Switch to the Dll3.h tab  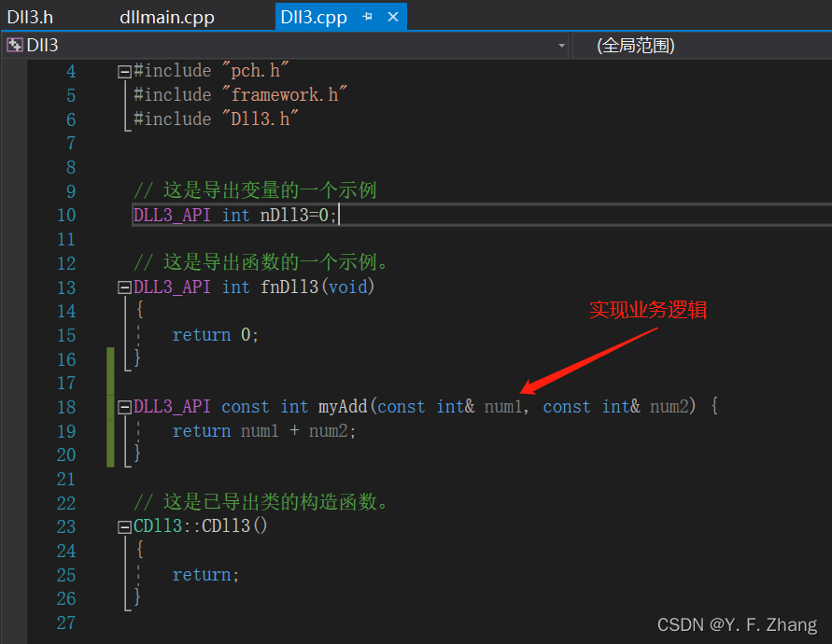click(x=30, y=17)
